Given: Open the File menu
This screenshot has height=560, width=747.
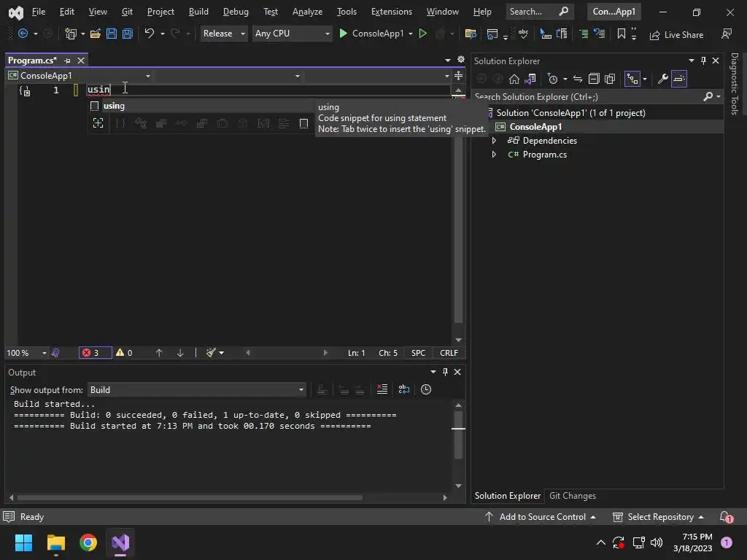Looking at the screenshot, I should 39,12.
